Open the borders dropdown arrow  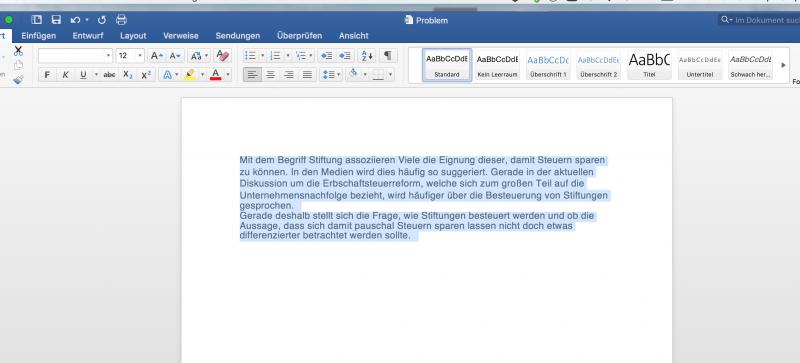pos(390,75)
